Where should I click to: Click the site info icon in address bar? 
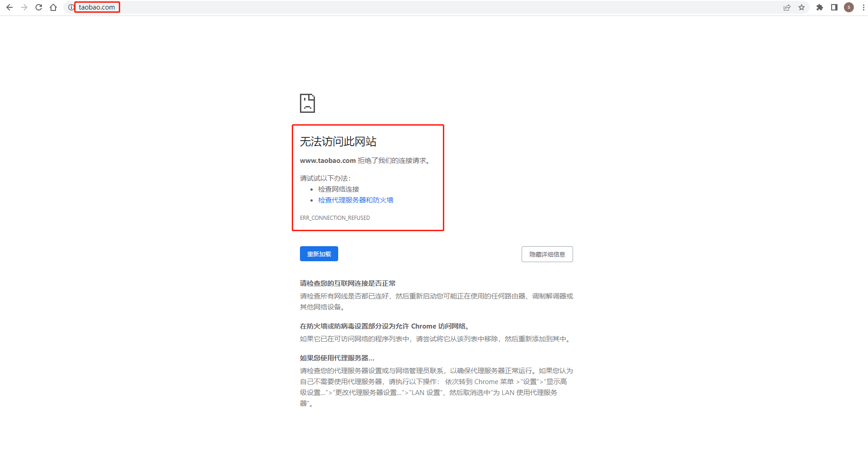[70, 7]
